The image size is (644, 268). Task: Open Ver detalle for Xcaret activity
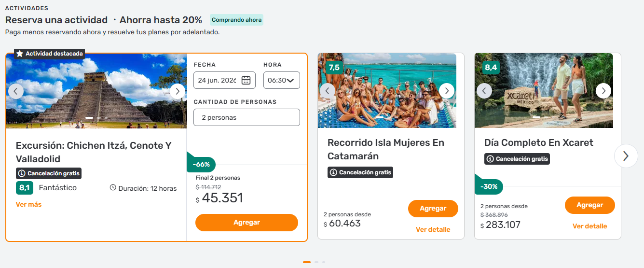click(x=589, y=226)
